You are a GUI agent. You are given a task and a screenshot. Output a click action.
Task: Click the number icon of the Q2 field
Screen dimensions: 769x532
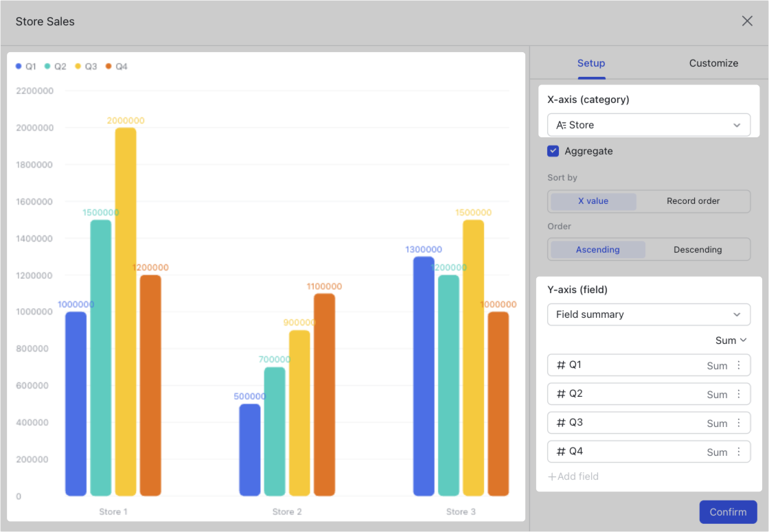[561, 394]
